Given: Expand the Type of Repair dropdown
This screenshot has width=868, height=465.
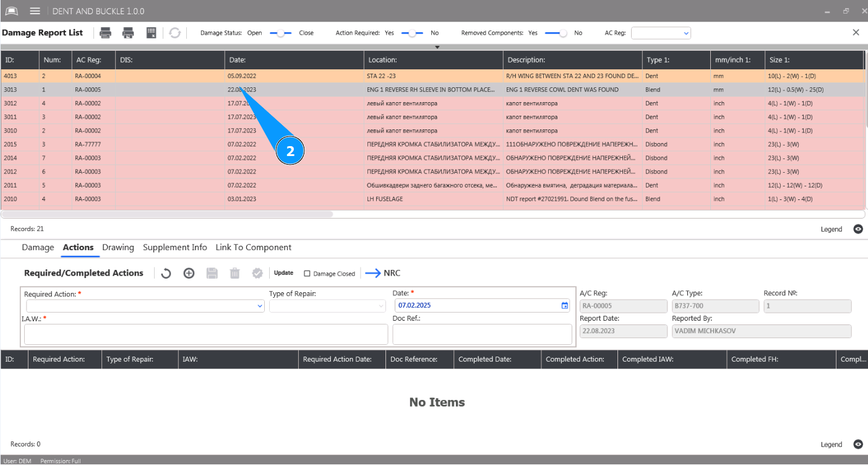Looking at the screenshot, I should coord(381,306).
